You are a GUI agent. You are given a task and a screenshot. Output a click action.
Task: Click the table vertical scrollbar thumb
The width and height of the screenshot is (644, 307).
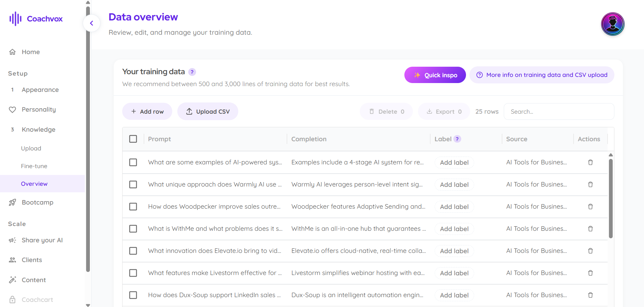tap(611, 198)
